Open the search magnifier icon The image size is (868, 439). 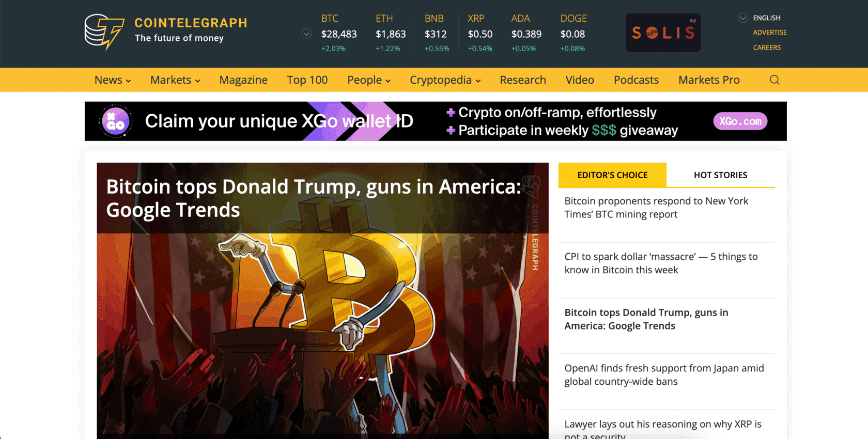(x=774, y=80)
